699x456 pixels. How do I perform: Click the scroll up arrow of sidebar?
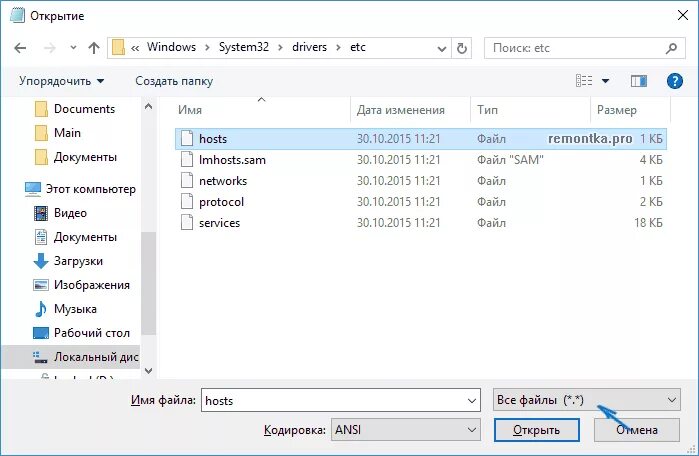148,107
